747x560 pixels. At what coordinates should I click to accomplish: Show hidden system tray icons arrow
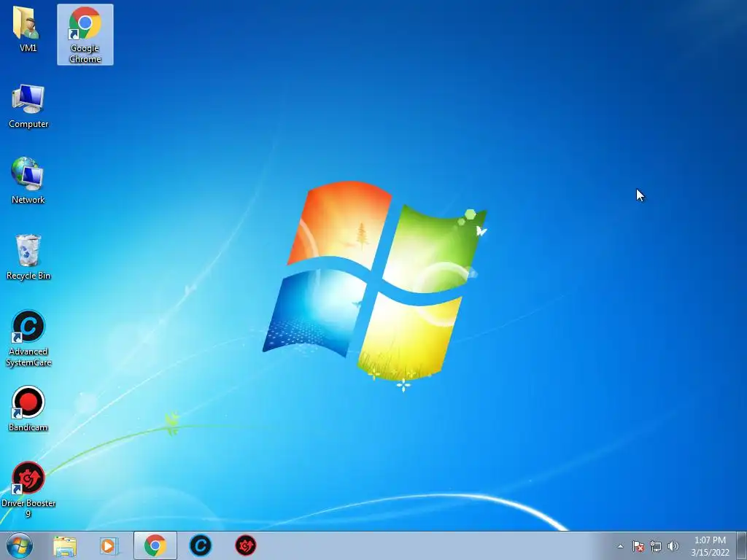tap(620, 546)
